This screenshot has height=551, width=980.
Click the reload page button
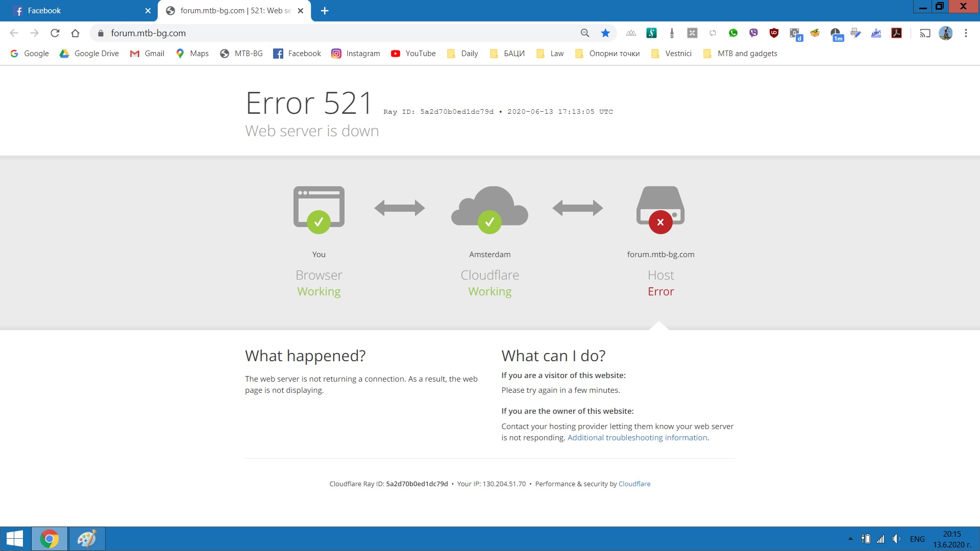pyautogui.click(x=55, y=33)
